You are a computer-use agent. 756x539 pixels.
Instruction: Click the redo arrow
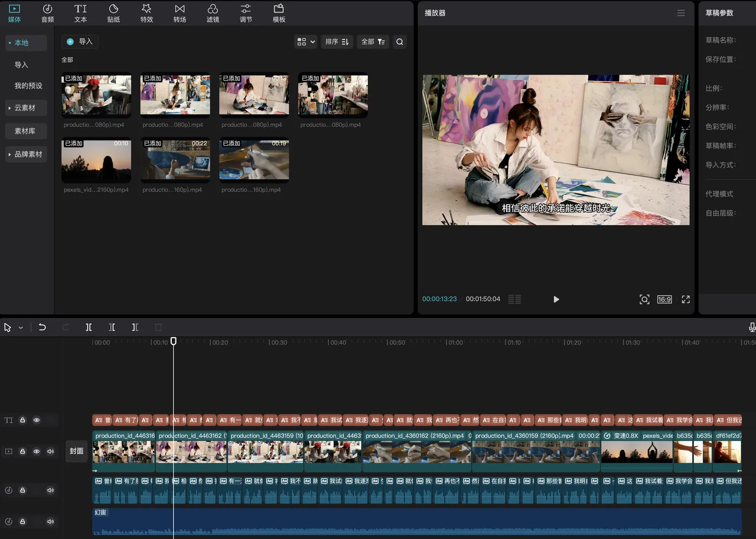pos(65,327)
